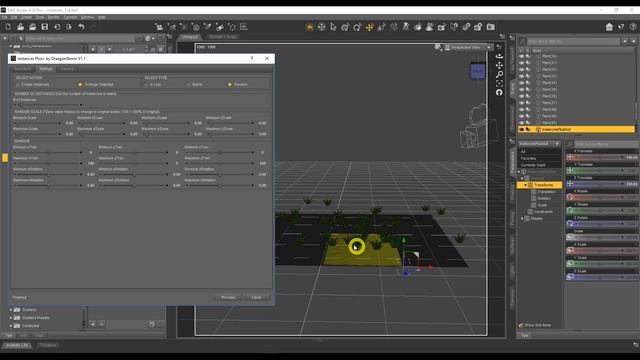
Task: Click the crossed-circle tool beside the arrow tool
Action: [321, 27]
